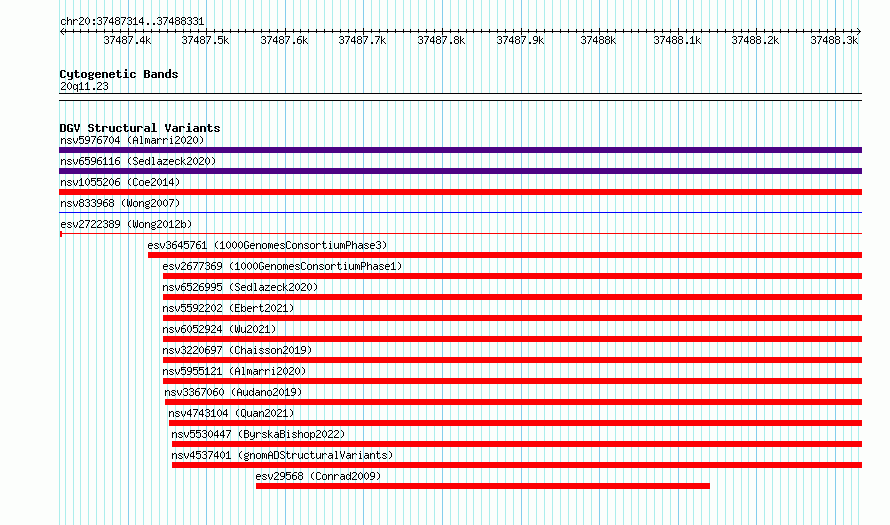Click the 37488k ruler tick label
The height and width of the screenshot is (525, 890).
click(x=598, y=40)
